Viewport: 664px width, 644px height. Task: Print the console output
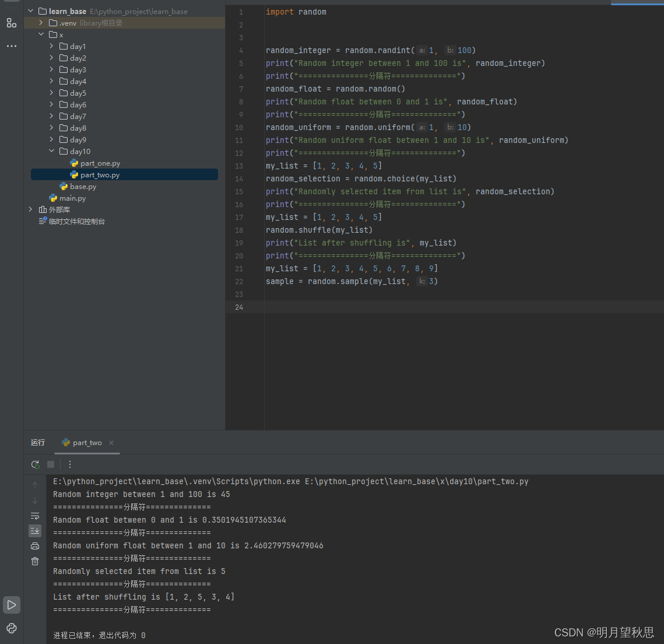[x=35, y=546]
